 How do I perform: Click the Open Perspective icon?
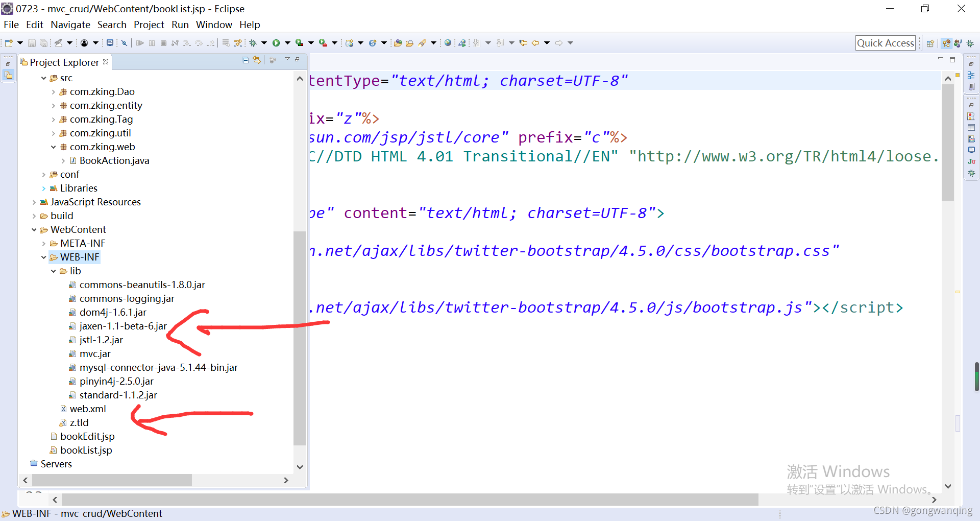(x=930, y=43)
